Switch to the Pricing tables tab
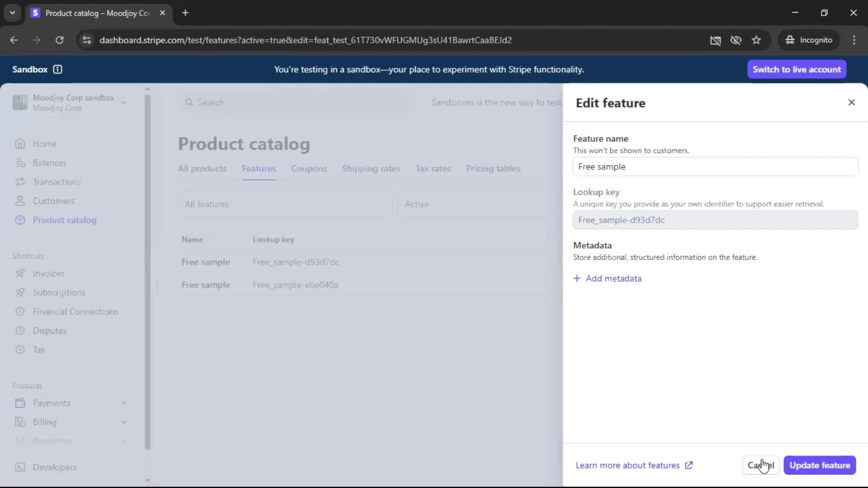 493,169
